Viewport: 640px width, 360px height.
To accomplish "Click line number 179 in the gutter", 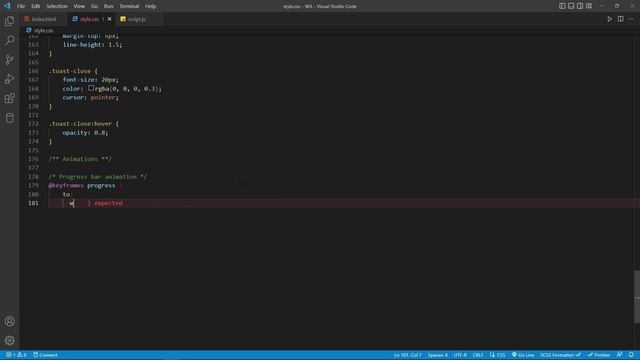I will tap(33, 185).
